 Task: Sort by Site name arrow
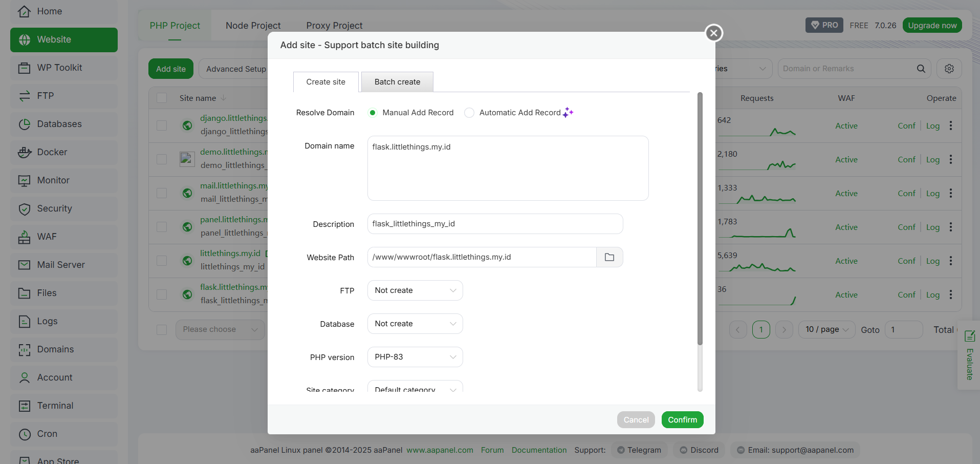click(224, 98)
